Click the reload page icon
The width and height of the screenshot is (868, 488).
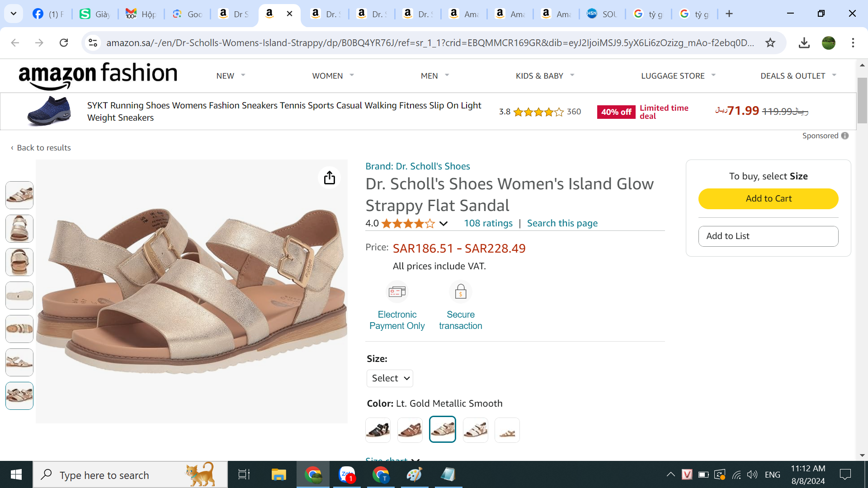[x=64, y=43]
